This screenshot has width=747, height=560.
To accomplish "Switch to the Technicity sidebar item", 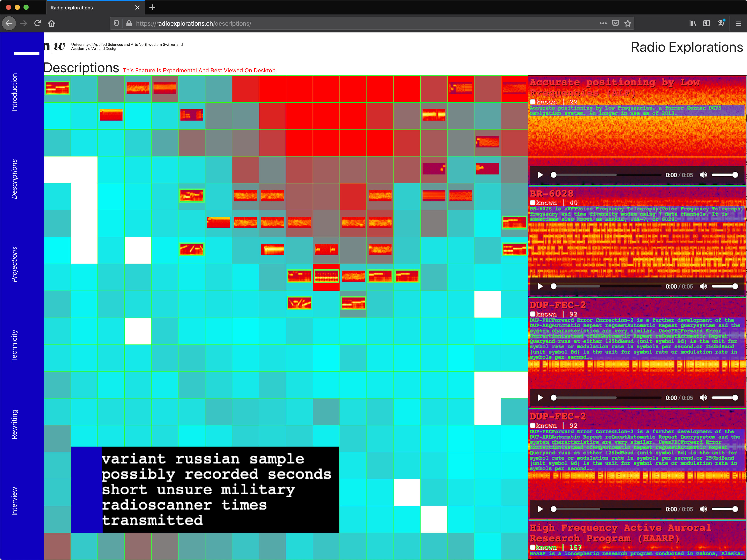I will pyautogui.click(x=14, y=345).
